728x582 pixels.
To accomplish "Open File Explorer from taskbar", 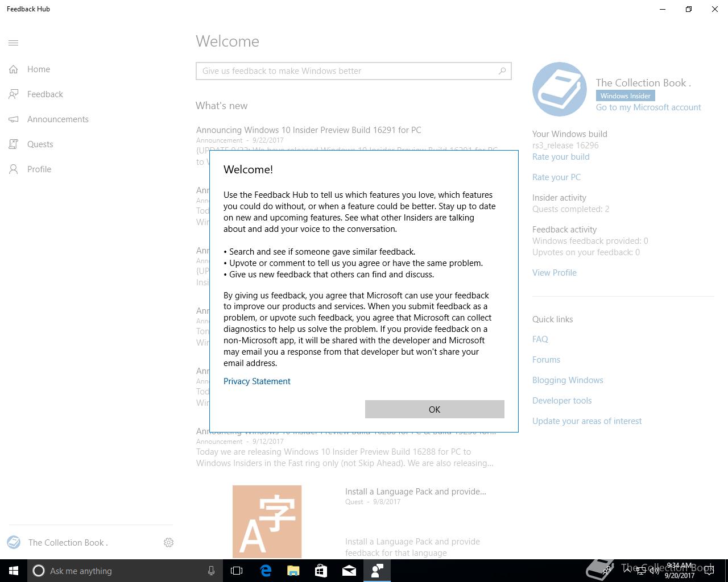I will point(293,571).
